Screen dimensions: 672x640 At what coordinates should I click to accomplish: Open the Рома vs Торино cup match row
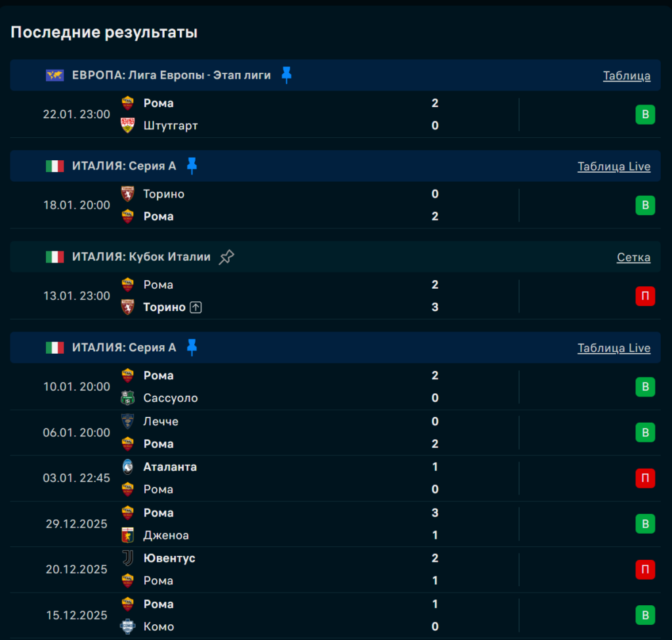click(295, 296)
